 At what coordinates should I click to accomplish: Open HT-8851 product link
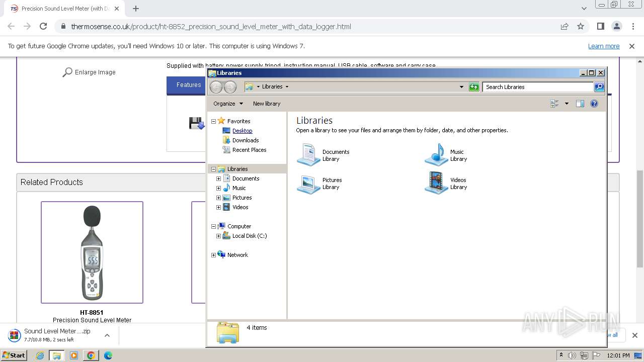pos(92,313)
